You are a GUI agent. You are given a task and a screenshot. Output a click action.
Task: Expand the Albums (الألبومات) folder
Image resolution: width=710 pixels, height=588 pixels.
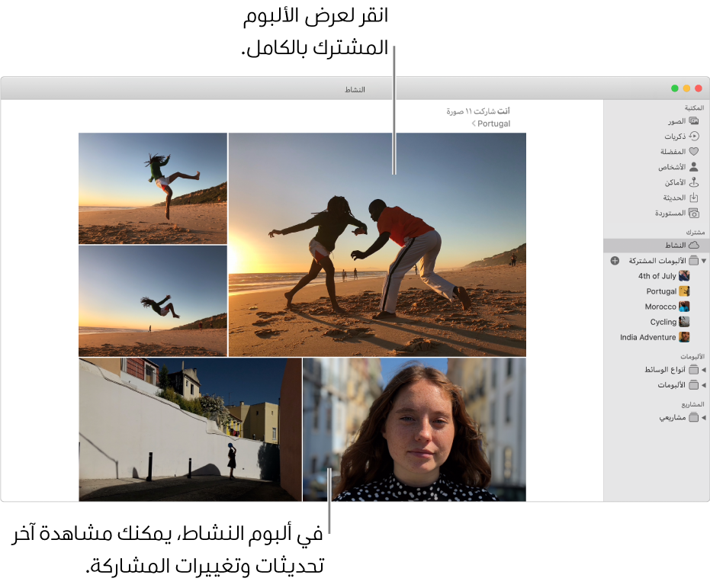704,385
